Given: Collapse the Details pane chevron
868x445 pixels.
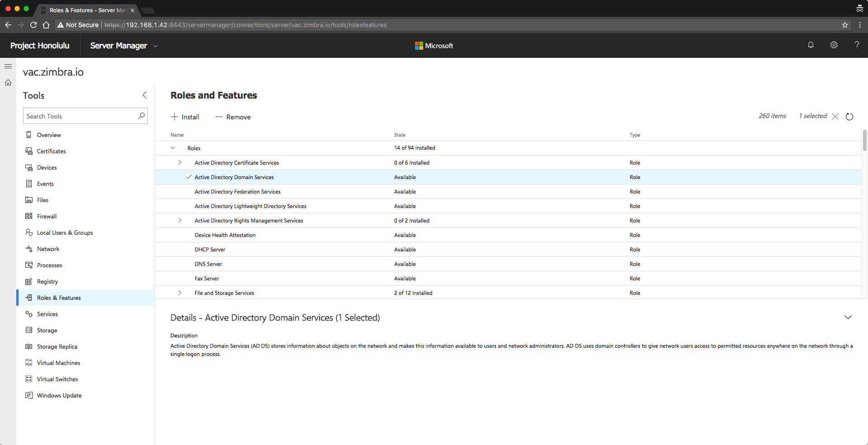Looking at the screenshot, I should [x=848, y=317].
